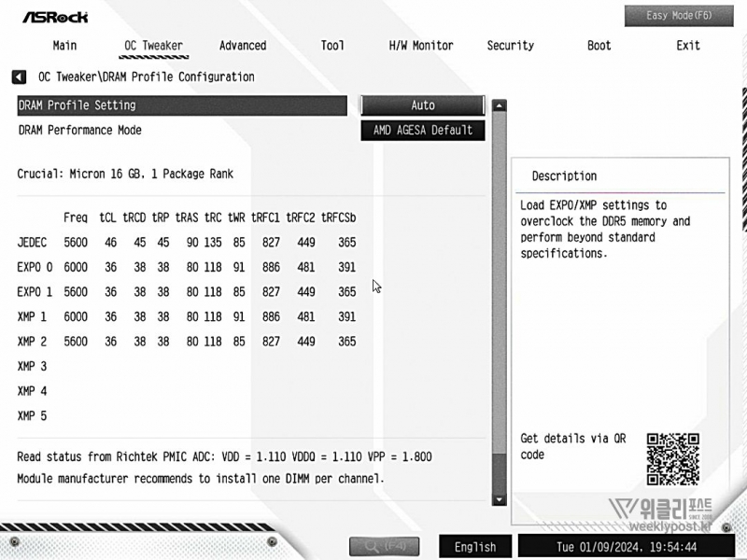Click the QR code image

coord(672,458)
